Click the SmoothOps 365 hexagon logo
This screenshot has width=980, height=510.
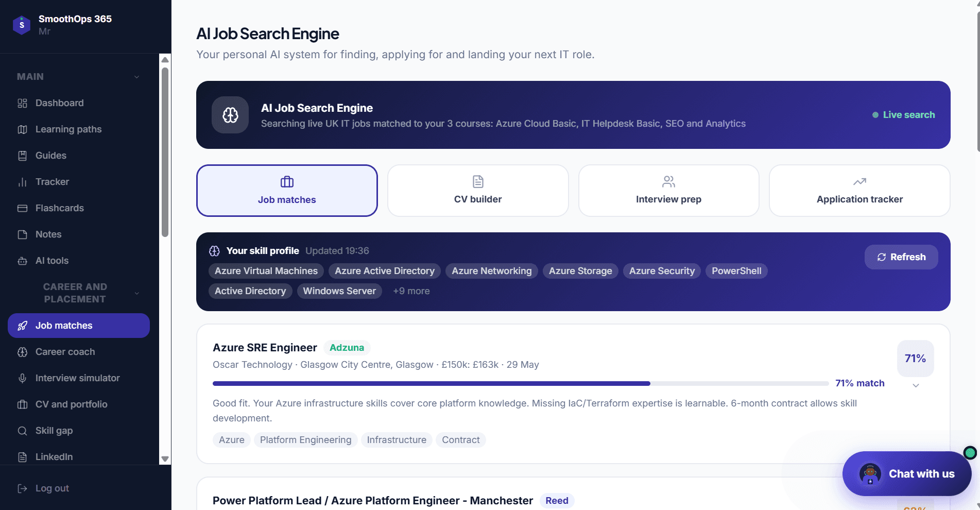point(22,25)
